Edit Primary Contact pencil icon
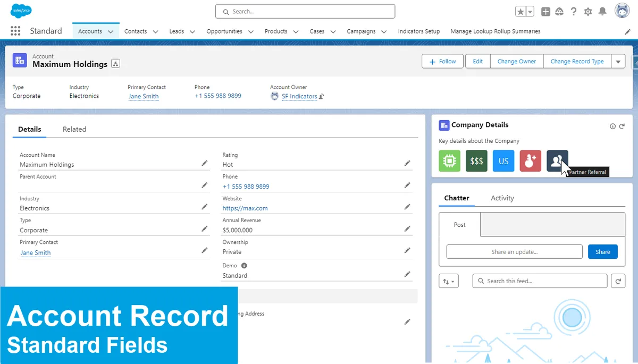This screenshot has height=364, width=638. pyautogui.click(x=204, y=251)
